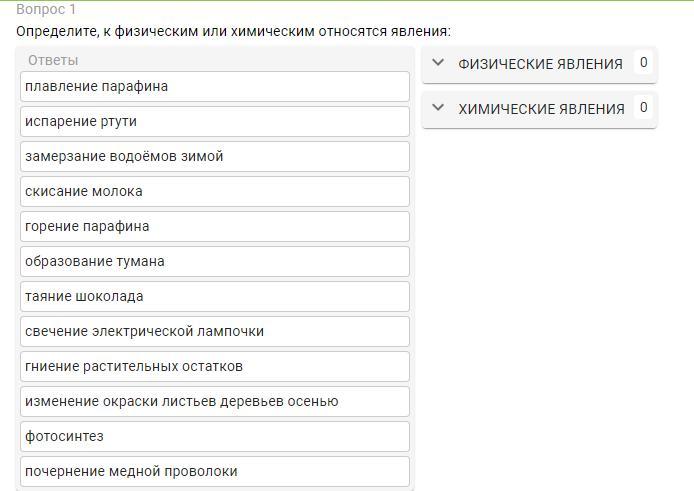Click the "Вопрос 1" question label

tap(46, 9)
